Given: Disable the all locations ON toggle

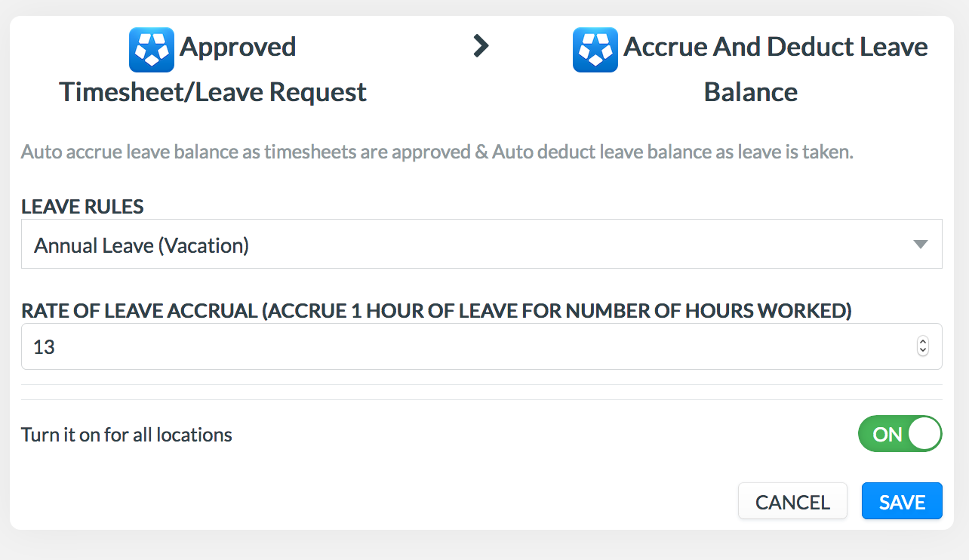Looking at the screenshot, I should (x=900, y=434).
